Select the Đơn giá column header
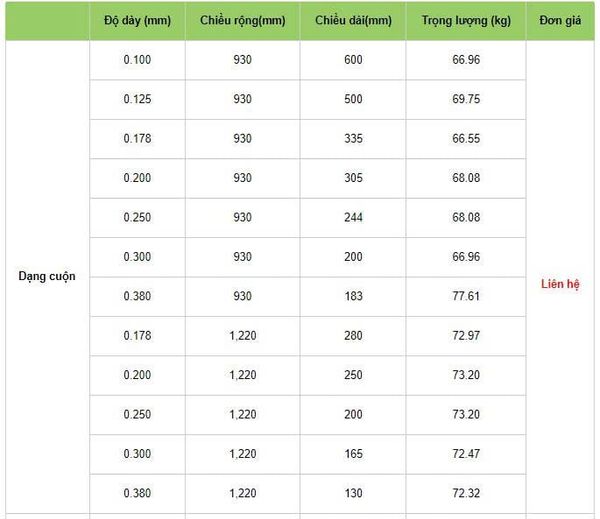The width and height of the screenshot is (600, 519). [560, 21]
